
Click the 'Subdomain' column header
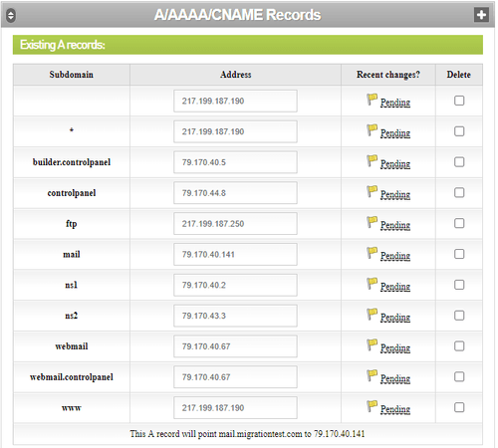point(72,75)
